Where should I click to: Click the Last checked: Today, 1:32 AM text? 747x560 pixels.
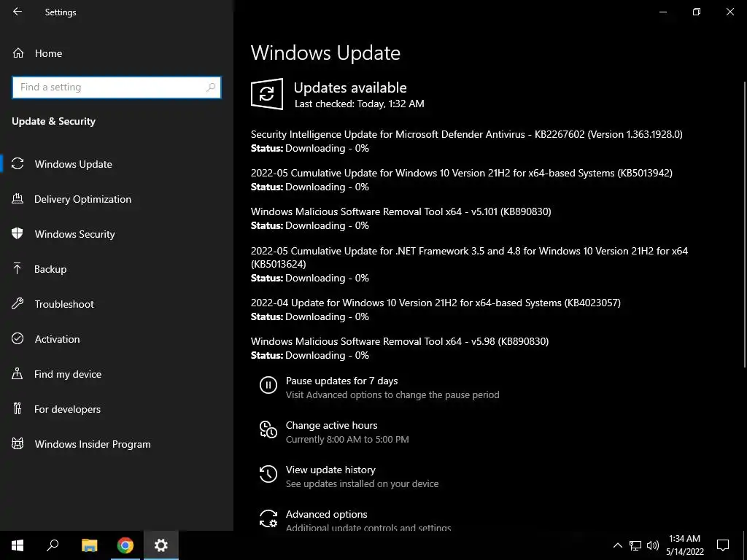pos(359,104)
